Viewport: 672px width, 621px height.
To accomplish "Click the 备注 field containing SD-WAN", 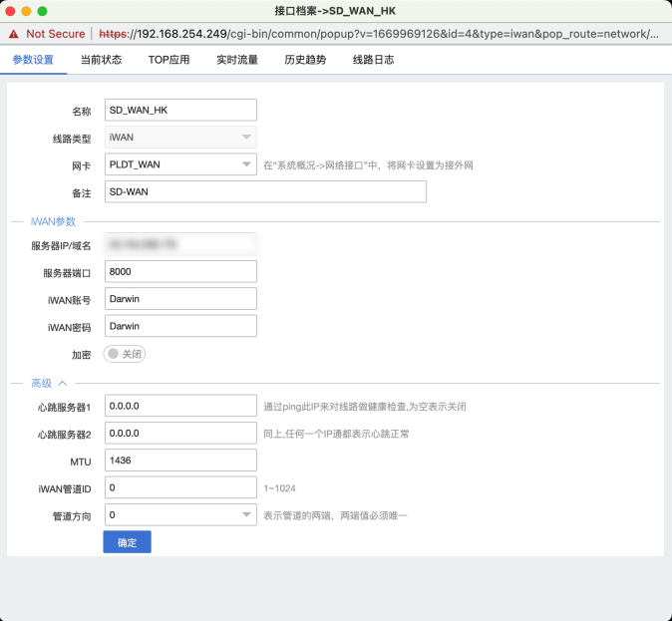I will coord(265,191).
